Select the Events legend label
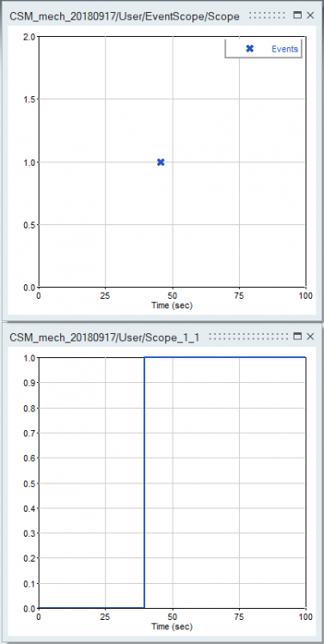The height and width of the screenshot is (644, 324). (284, 49)
